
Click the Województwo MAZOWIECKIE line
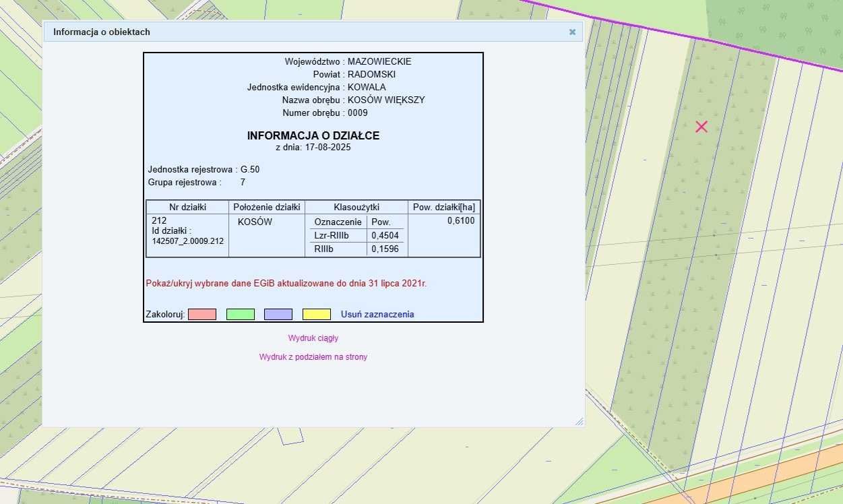(348, 61)
